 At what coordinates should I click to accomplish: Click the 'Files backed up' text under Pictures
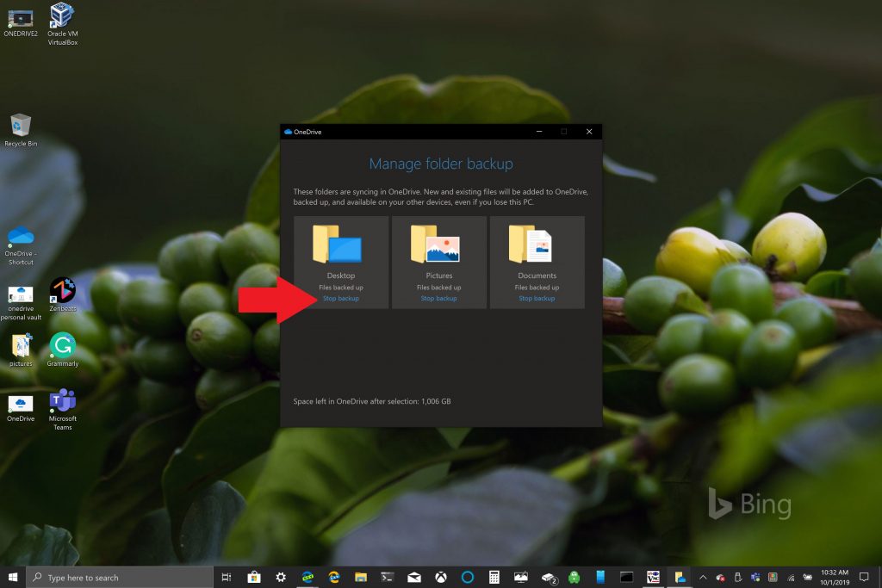click(x=438, y=288)
